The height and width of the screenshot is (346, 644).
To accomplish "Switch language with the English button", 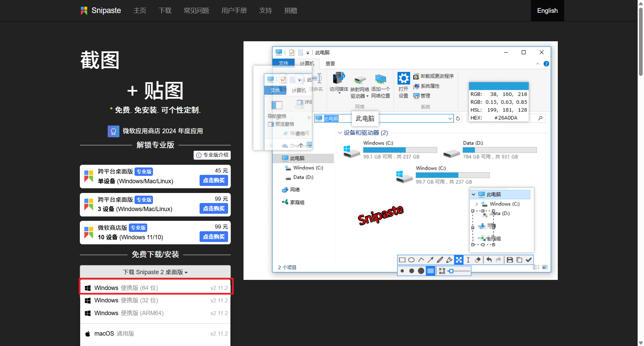I will (x=547, y=11).
